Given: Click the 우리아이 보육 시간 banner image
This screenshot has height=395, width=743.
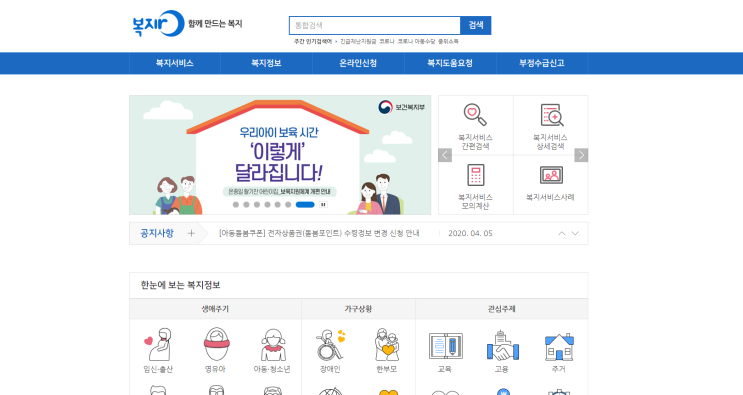Looking at the screenshot, I should click(280, 155).
